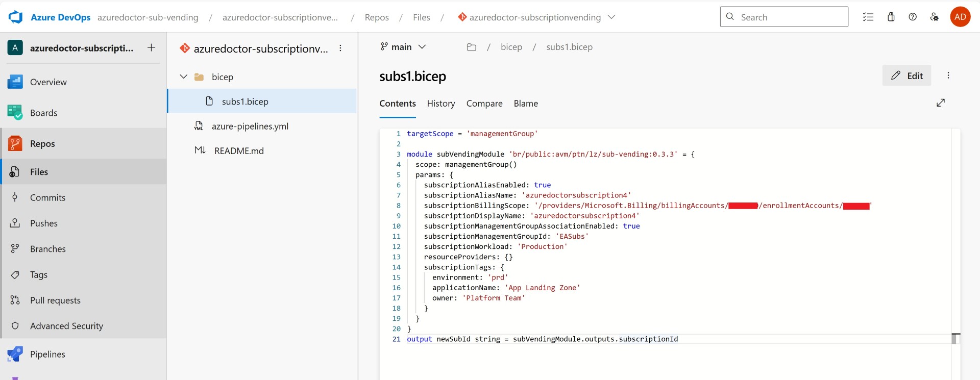Click the repo icon beside azuredoctor-subscriptionv... in tree header
The width and height of the screenshot is (980, 380).
185,48
